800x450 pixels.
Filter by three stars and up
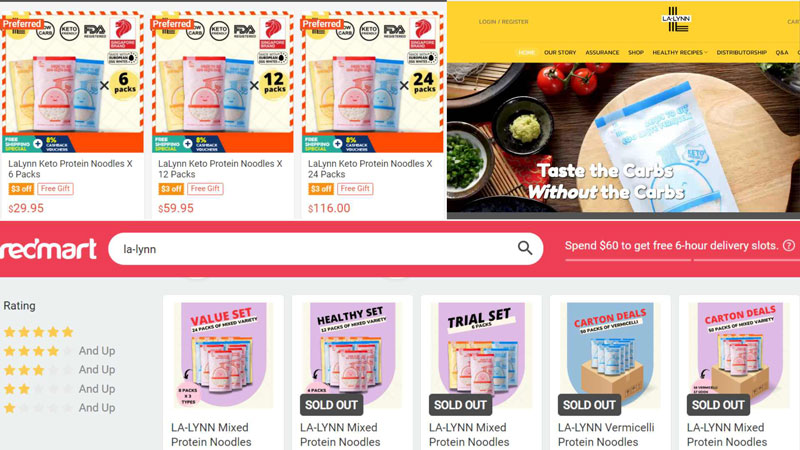point(59,370)
